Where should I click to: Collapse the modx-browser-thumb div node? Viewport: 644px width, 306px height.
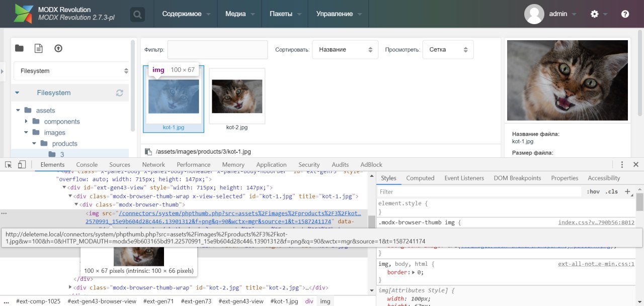click(x=77, y=205)
